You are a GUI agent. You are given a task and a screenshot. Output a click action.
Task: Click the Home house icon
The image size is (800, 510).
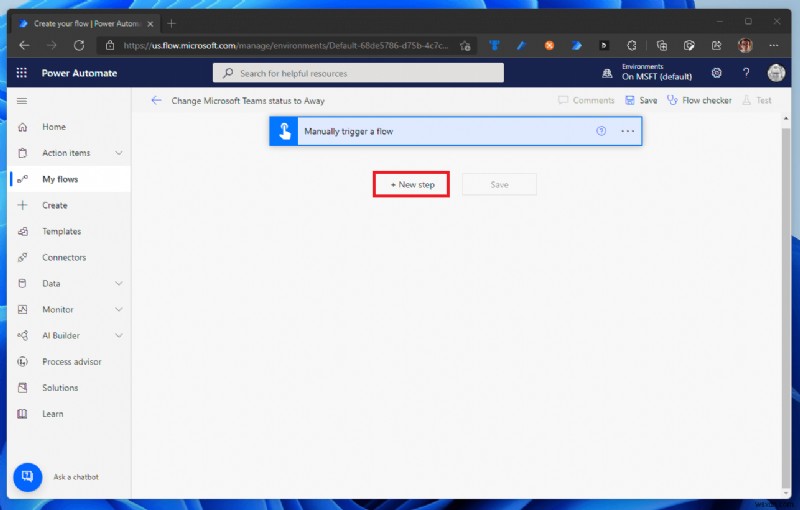(22, 127)
